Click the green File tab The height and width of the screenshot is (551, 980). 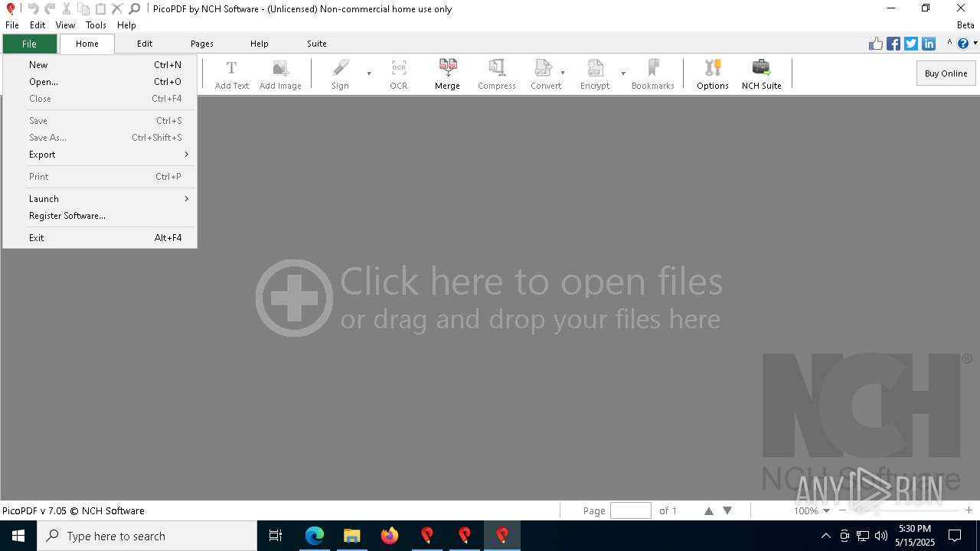tap(29, 44)
